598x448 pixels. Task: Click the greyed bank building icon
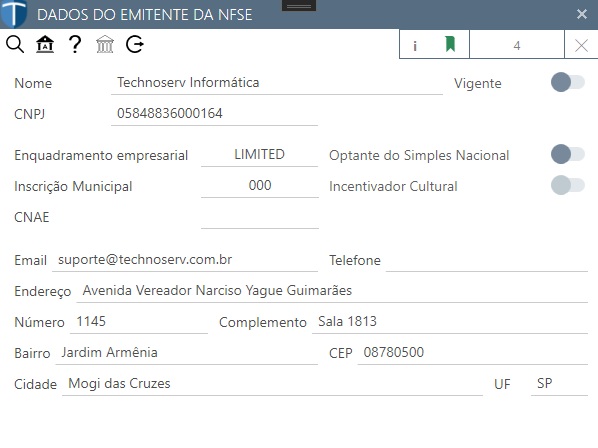coord(105,44)
